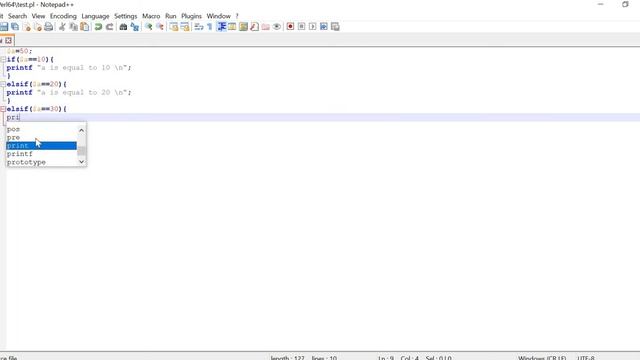Image resolution: width=640 pixels, height=360 pixels.
Task: Open the Function List icon
Action: click(254, 27)
